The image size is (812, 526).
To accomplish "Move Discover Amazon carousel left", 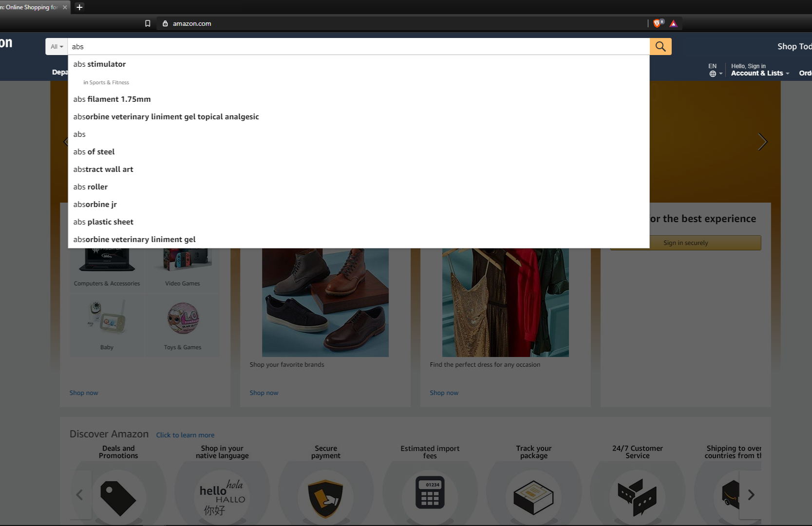I will click(x=80, y=495).
